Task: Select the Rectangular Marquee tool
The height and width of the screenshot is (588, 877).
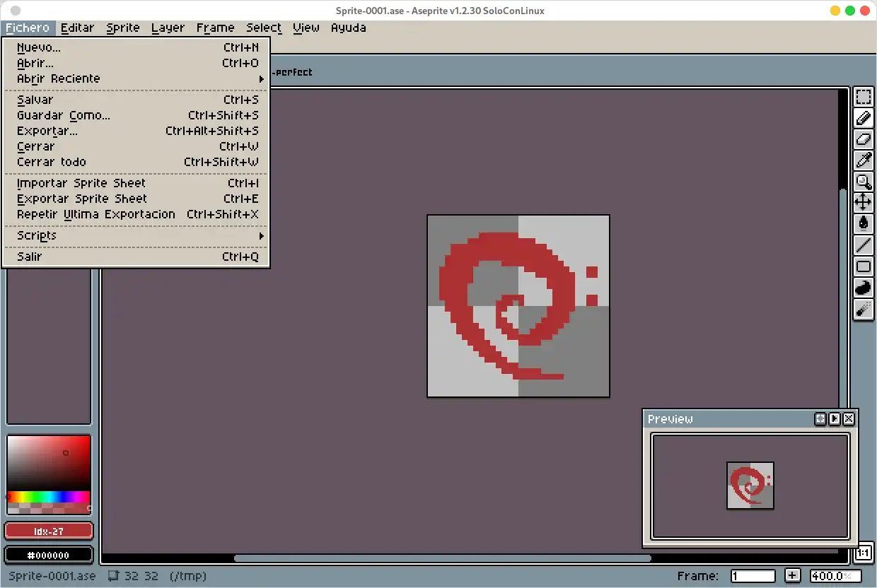Action: 863,97
